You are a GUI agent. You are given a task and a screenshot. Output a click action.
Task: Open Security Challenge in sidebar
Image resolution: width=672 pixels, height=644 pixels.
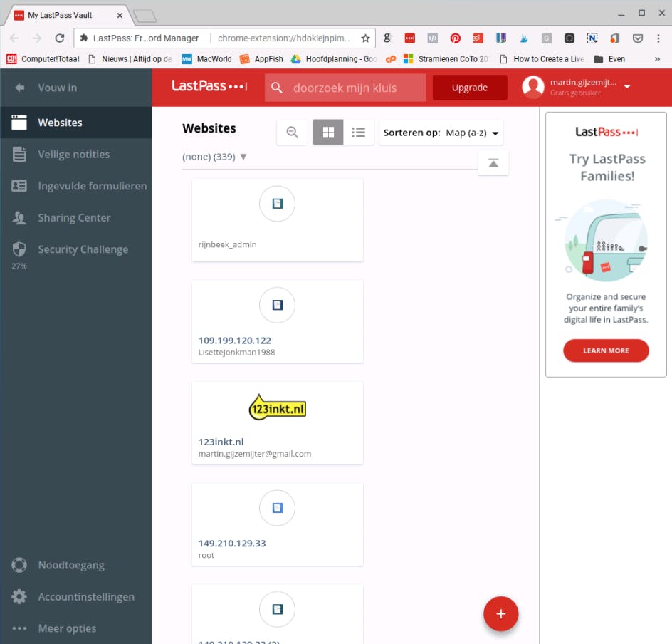point(76,249)
